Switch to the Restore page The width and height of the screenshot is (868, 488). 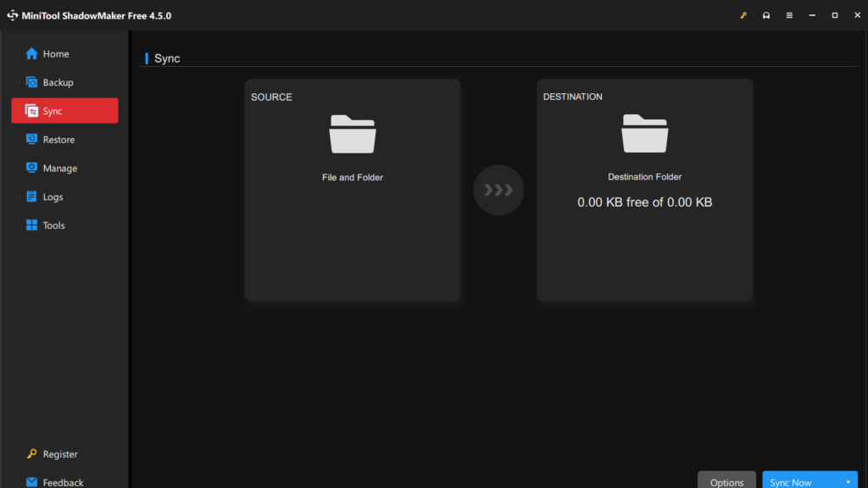click(58, 140)
